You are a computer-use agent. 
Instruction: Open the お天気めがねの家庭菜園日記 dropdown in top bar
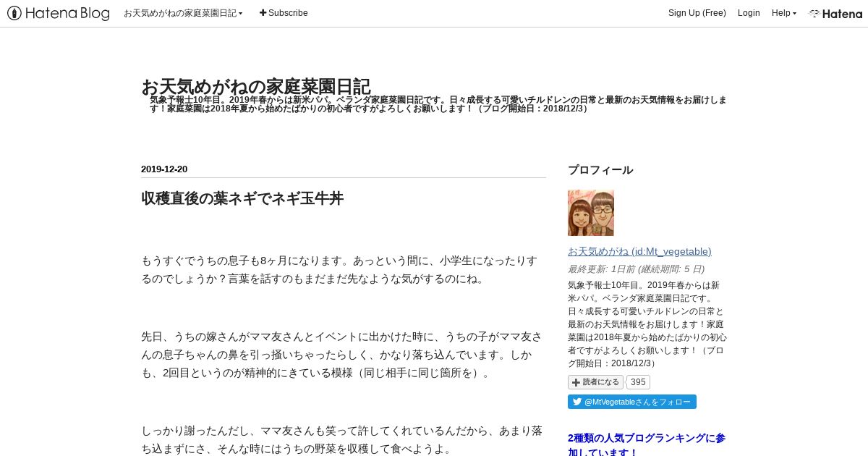tap(183, 13)
